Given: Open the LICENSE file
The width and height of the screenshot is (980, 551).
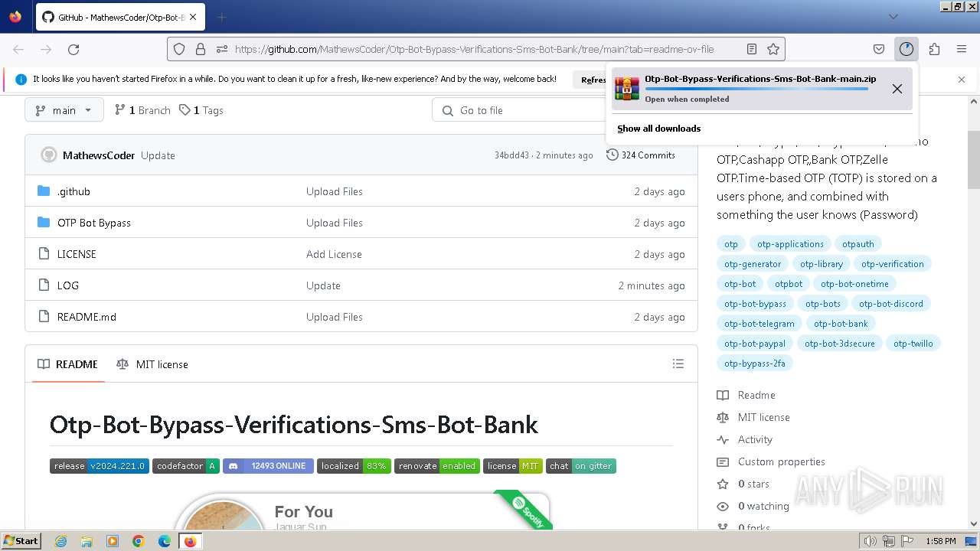Looking at the screenshot, I should (77, 254).
